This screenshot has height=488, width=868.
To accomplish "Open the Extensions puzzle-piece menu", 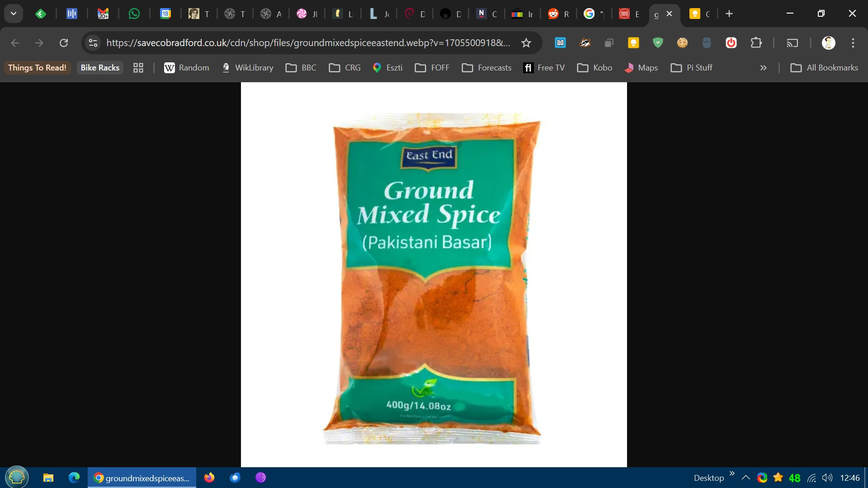I will [x=756, y=43].
